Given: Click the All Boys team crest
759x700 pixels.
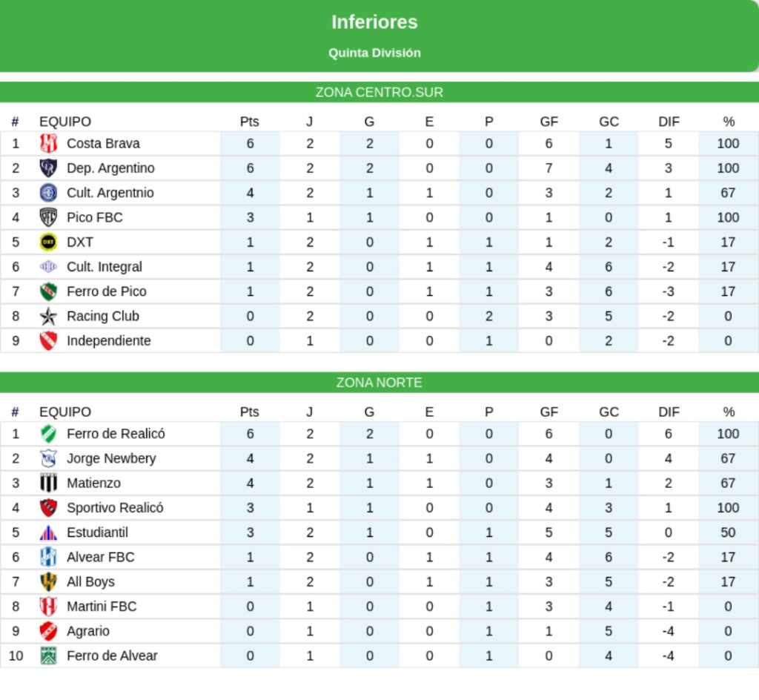Looking at the screenshot, I should pyautogui.click(x=48, y=582).
